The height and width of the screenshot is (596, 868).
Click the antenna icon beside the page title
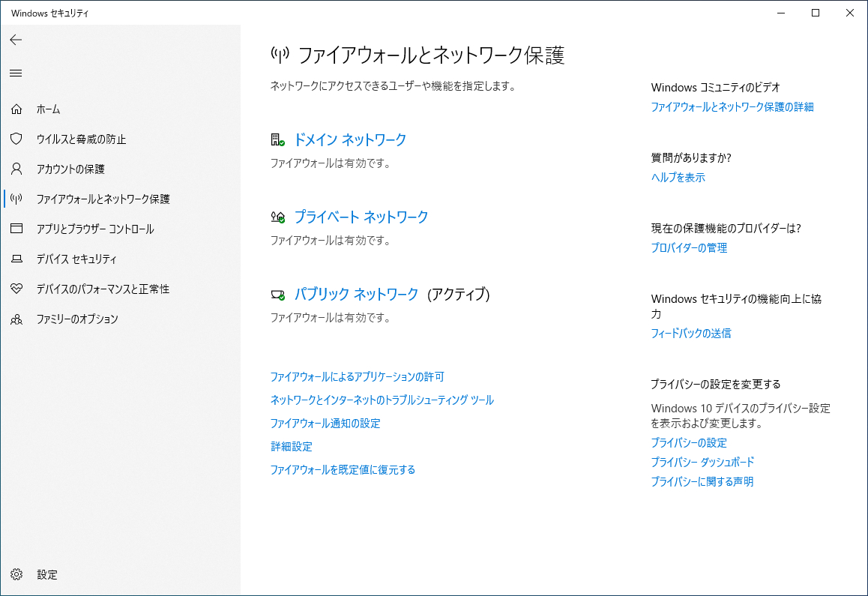point(280,55)
